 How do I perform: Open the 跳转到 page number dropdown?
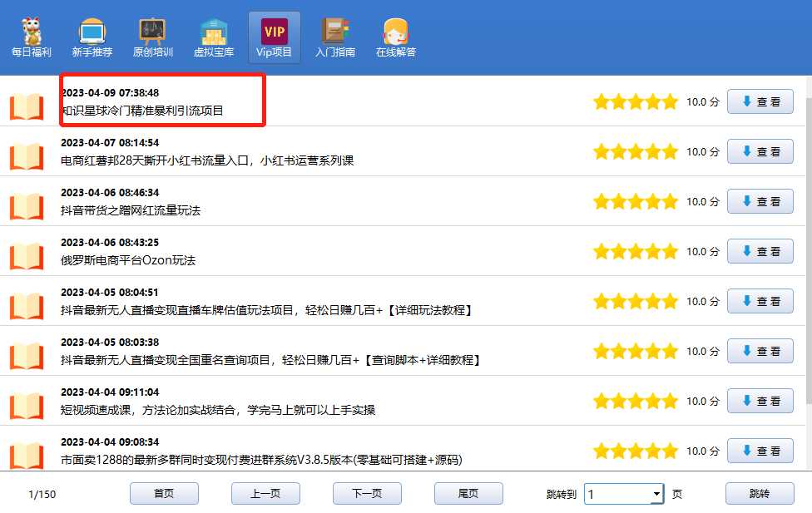pyautogui.click(x=624, y=494)
